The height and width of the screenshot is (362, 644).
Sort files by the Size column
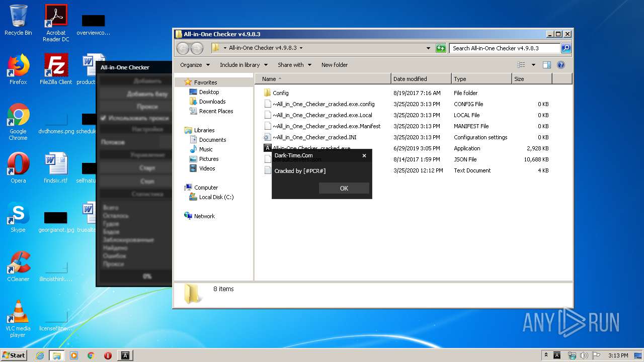(532, 79)
